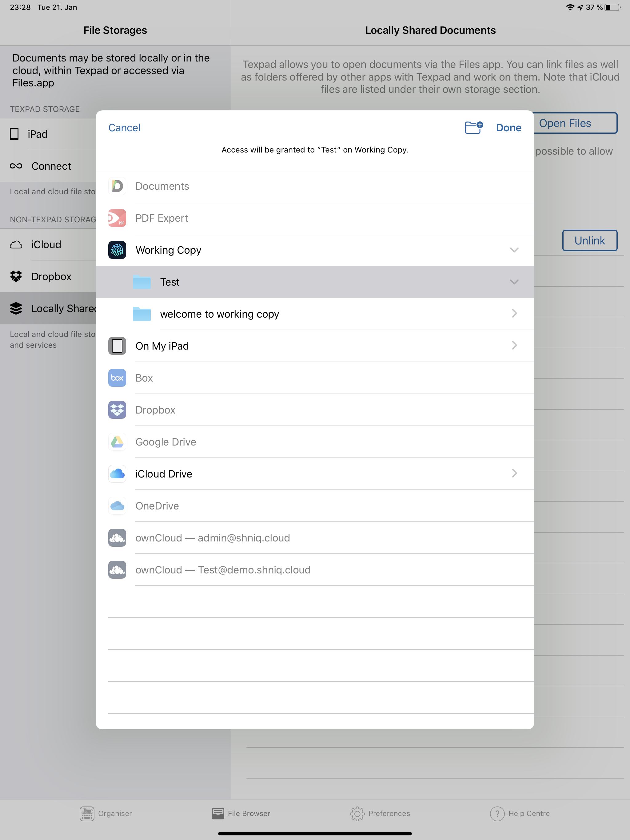Tap the On My iPad device icon
Screen dimensions: 630x840
coord(117,346)
